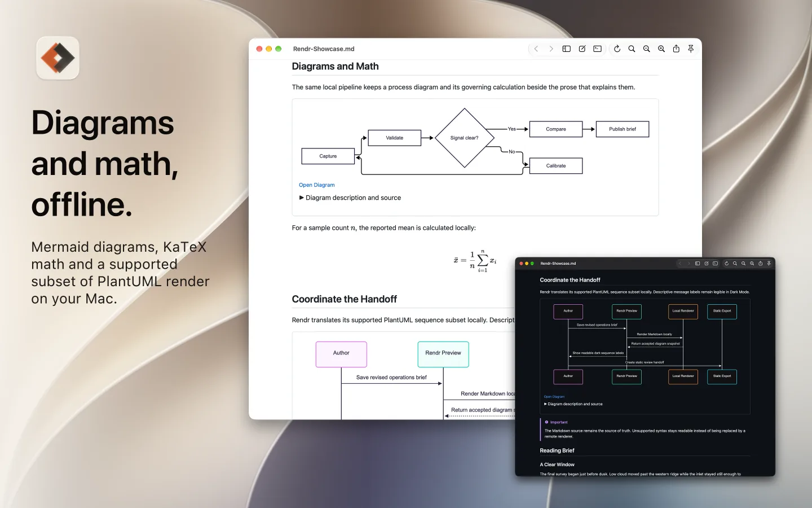Viewport: 812px width, 508px height.
Task: Open Diagram link in the light window
Action: [316, 185]
